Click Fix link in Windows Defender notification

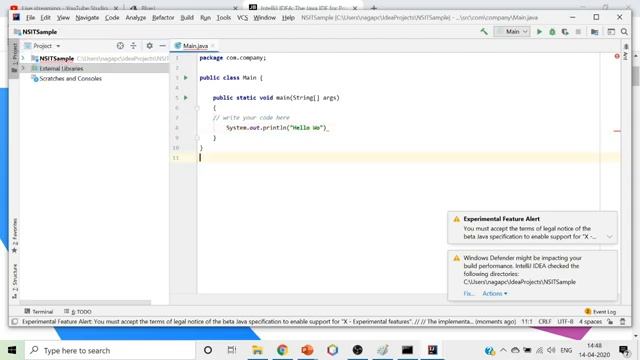click(x=469, y=293)
